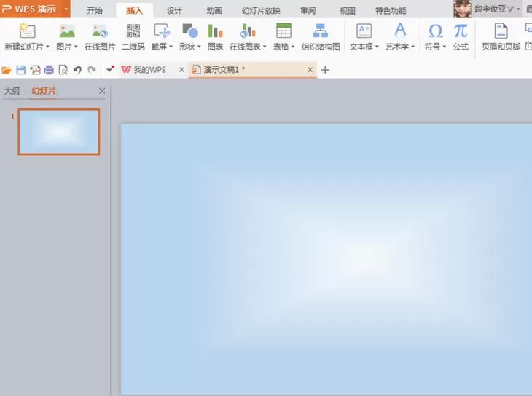This screenshot has height=396, width=532.
Task: Open the 视图 (View) ribbon tab
Action: click(x=348, y=10)
